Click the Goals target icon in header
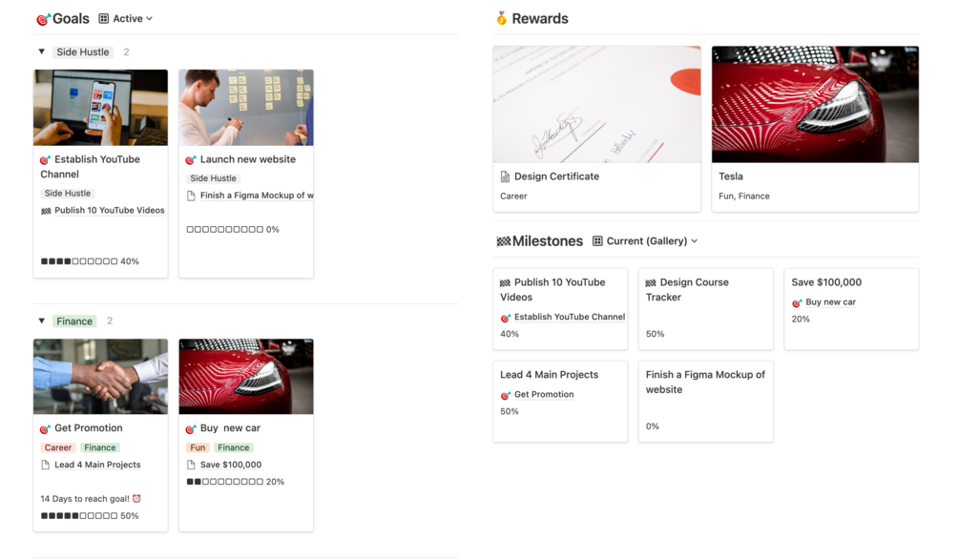959x560 pixels. (43, 19)
